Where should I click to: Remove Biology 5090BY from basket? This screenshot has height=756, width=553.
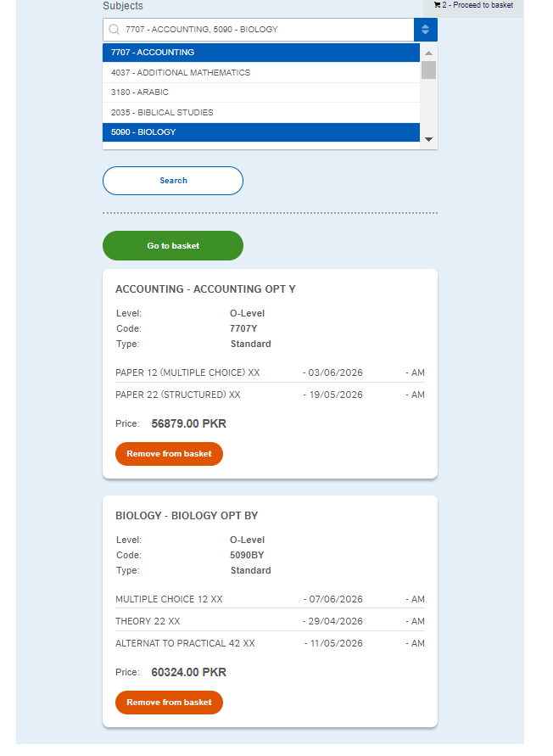169,703
